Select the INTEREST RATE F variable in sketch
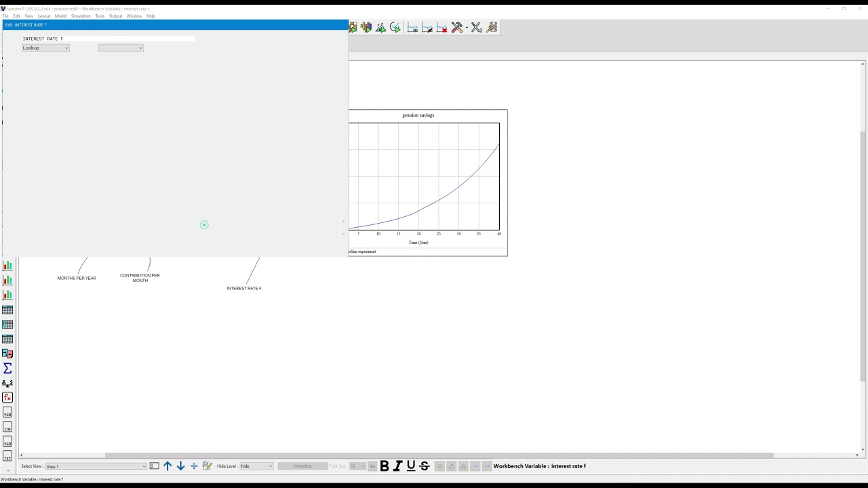Viewport: 868px width, 488px height. point(244,288)
